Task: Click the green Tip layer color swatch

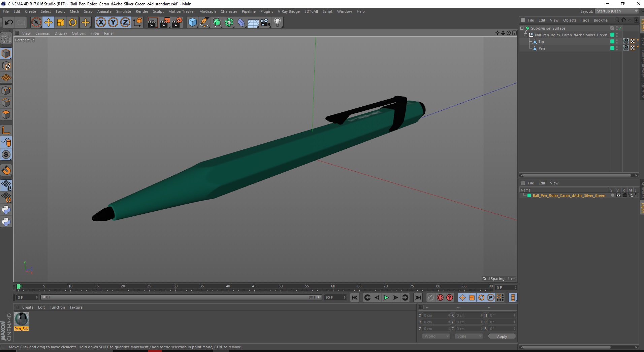Action: point(612,42)
